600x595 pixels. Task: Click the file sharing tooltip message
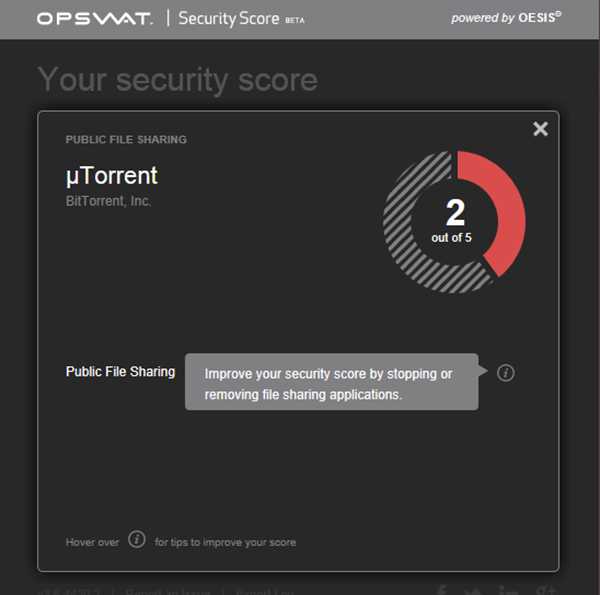pos(330,384)
